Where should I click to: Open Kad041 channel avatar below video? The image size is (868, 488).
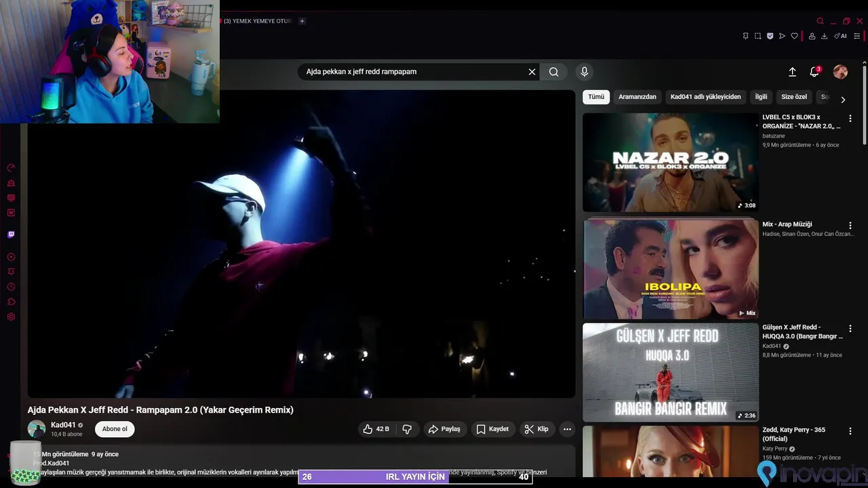point(37,429)
